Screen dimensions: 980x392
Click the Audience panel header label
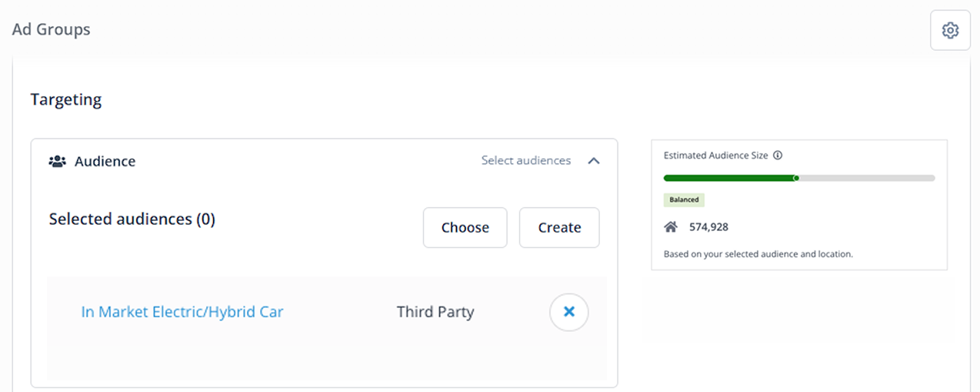[x=105, y=161]
